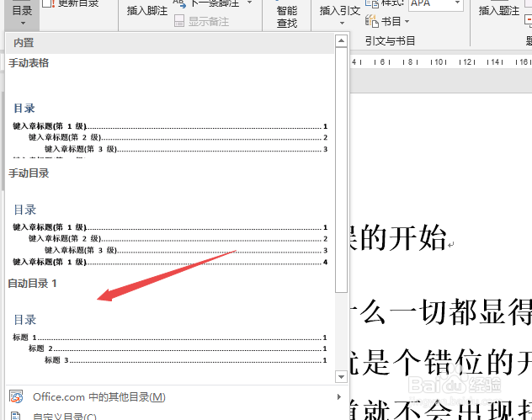Screen dimensions: 532x420
Task: Click the horizontal ruler at mark 10
Action: click(439, 62)
